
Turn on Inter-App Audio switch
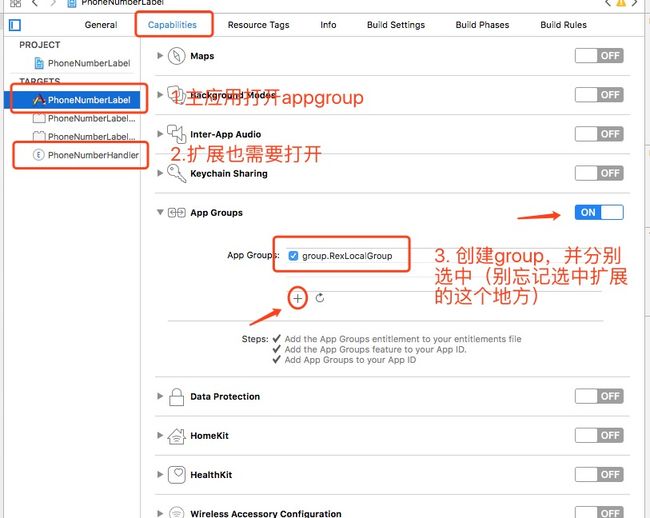(599, 134)
